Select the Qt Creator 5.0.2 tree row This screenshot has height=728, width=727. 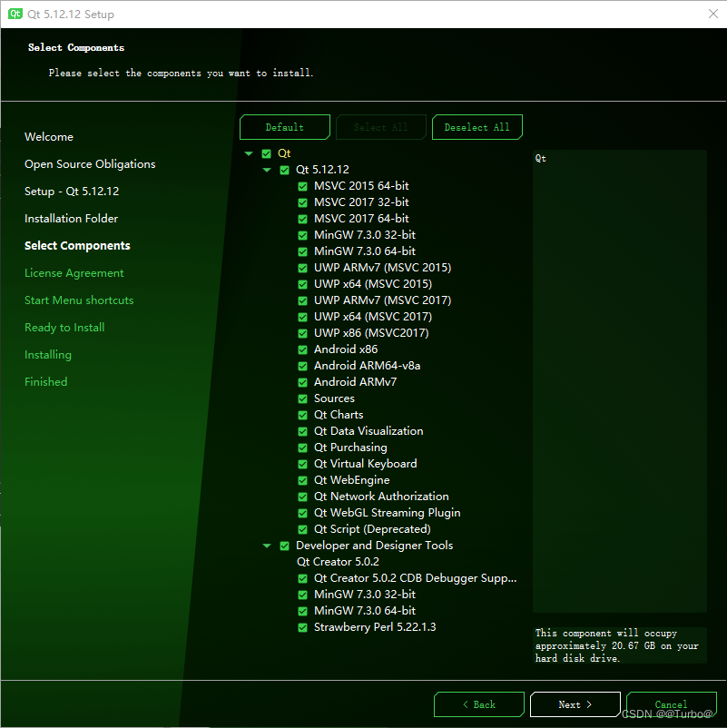338,562
